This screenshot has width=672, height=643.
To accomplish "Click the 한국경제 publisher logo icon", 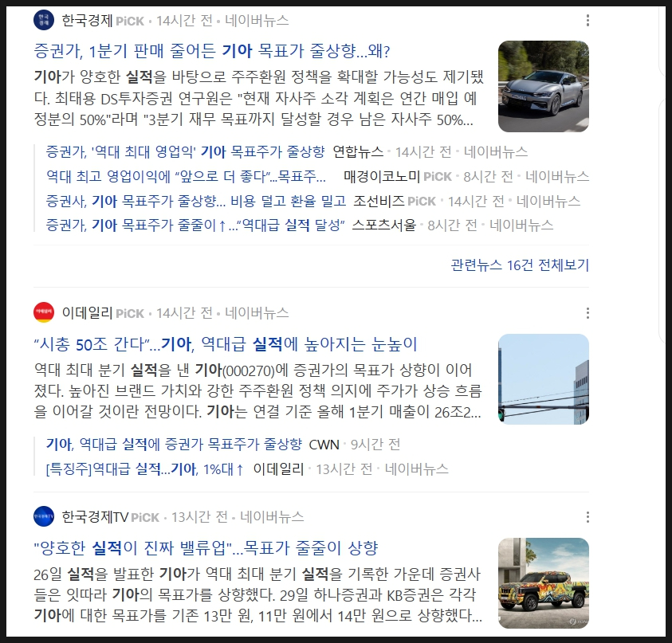I will tap(44, 20).
